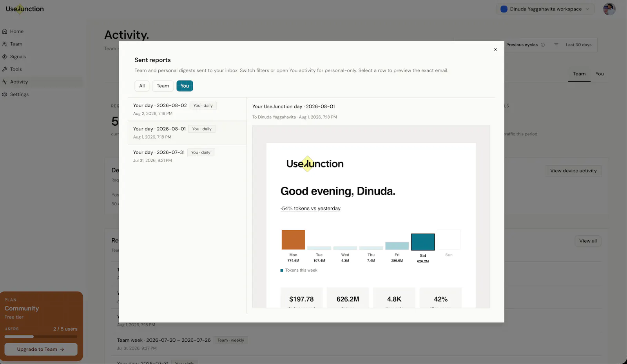The image size is (627, 364).
Task: Click the You · daily tag on 2026-07-31 row
Action: (x=201, y=152)
